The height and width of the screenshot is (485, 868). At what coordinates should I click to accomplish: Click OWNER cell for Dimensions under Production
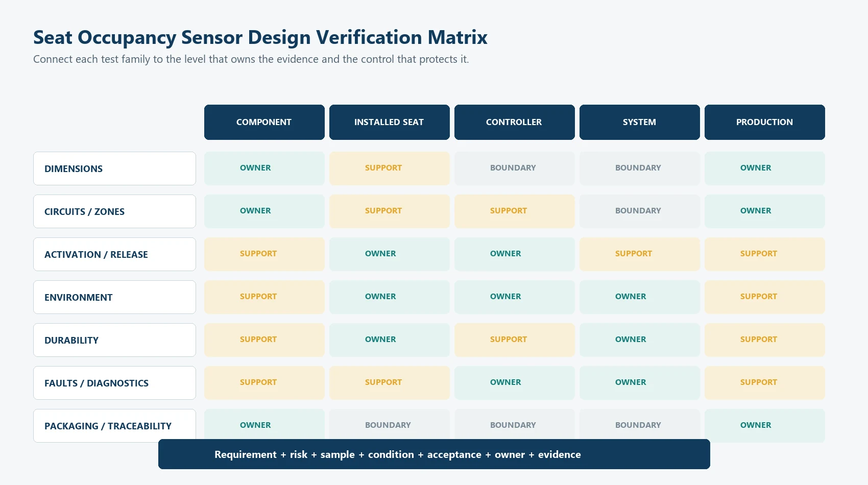point(765,168)
